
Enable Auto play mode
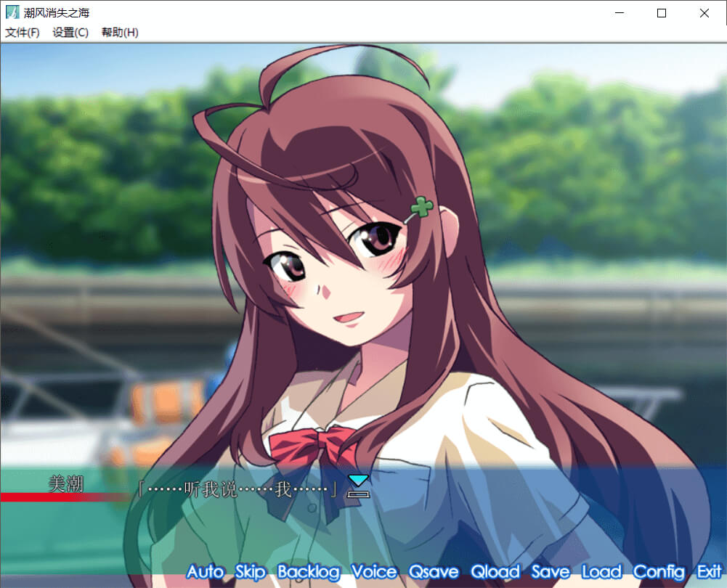click(x=206, y=571)
